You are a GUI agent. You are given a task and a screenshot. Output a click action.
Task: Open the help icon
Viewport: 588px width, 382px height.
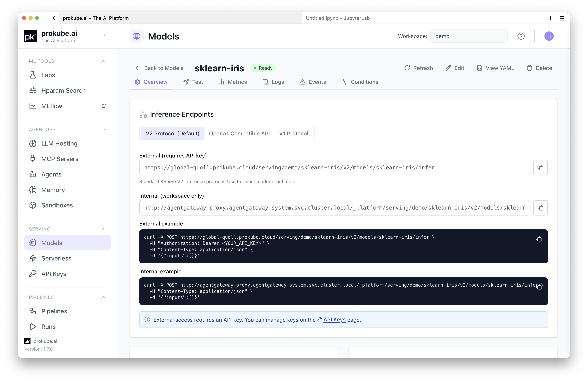pyautogui.click(x=521, y=36)
